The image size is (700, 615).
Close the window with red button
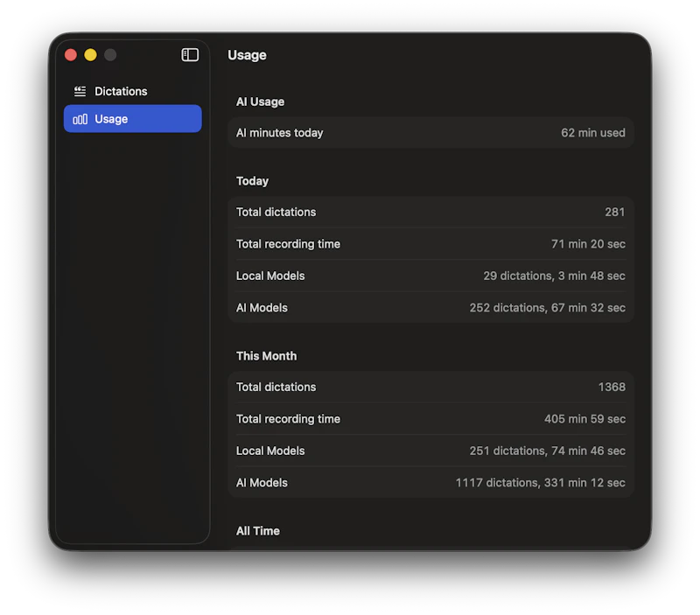(x=71, y=55)
